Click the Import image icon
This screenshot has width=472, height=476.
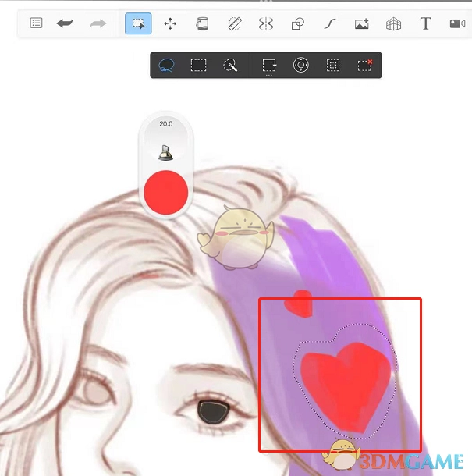[x=361, y=23]
